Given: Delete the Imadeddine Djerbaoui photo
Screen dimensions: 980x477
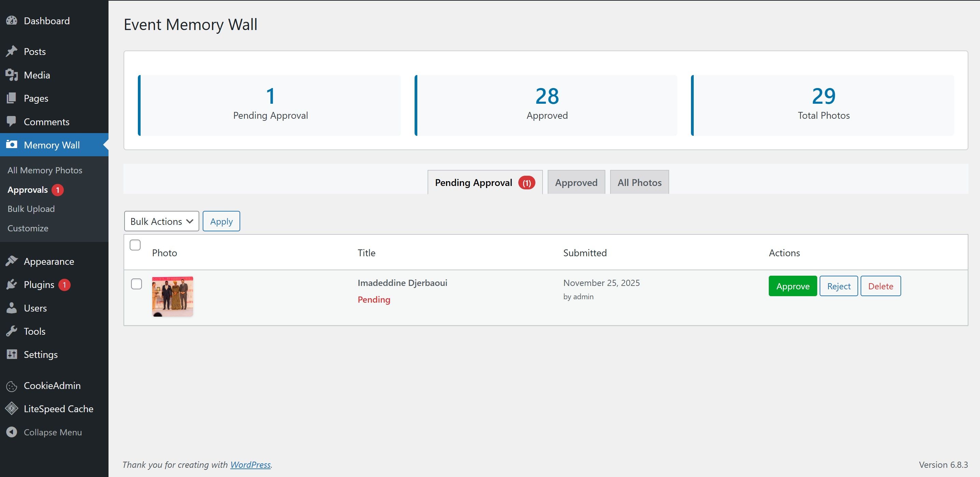Looking at the screenshot, I should coord(880,286).
